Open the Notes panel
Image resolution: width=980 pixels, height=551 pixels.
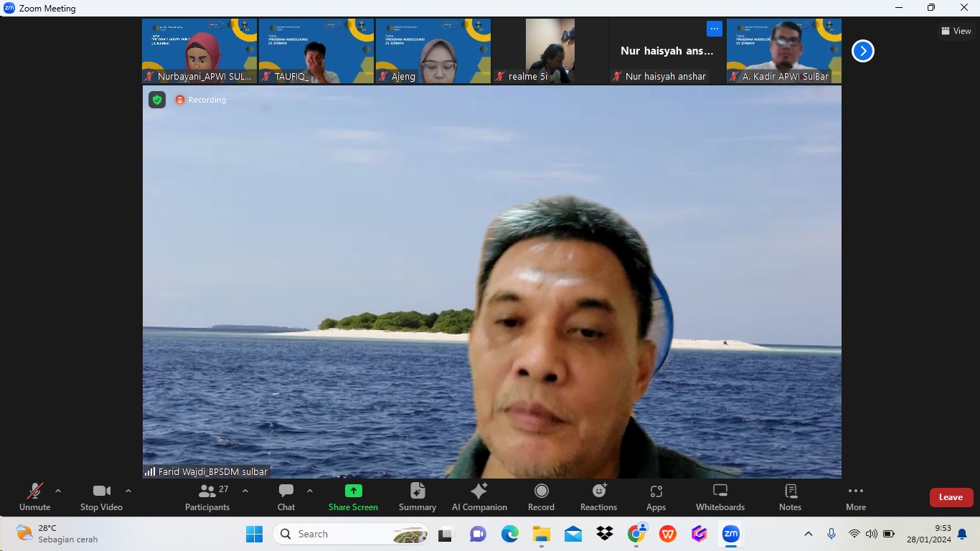[790, 496]
